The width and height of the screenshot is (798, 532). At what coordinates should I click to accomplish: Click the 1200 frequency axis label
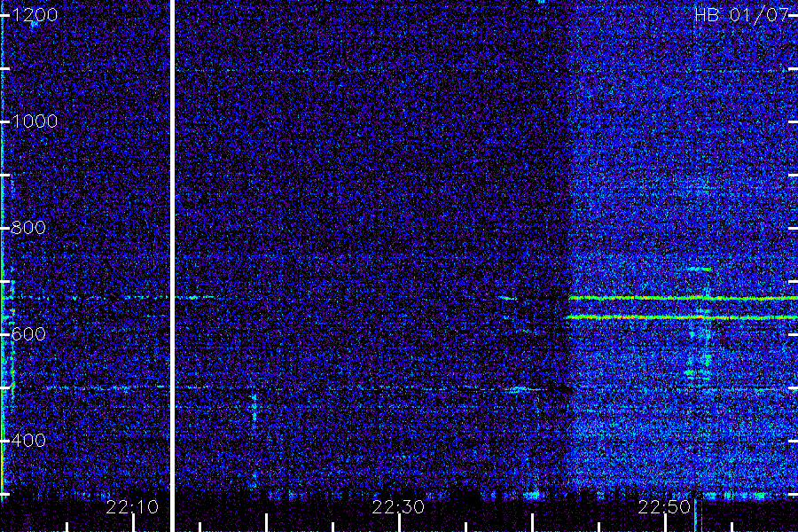point(35,15)
